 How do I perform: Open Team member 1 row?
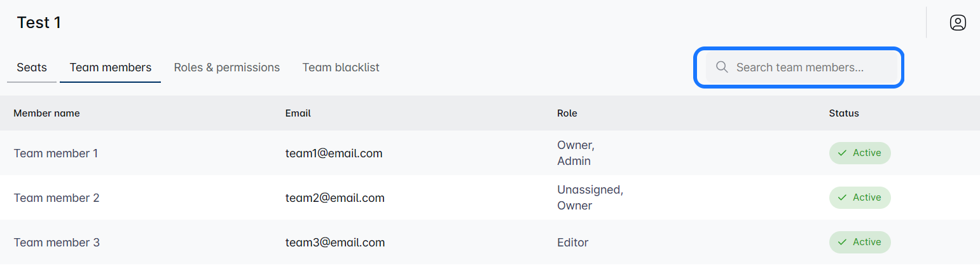[56, 153]
